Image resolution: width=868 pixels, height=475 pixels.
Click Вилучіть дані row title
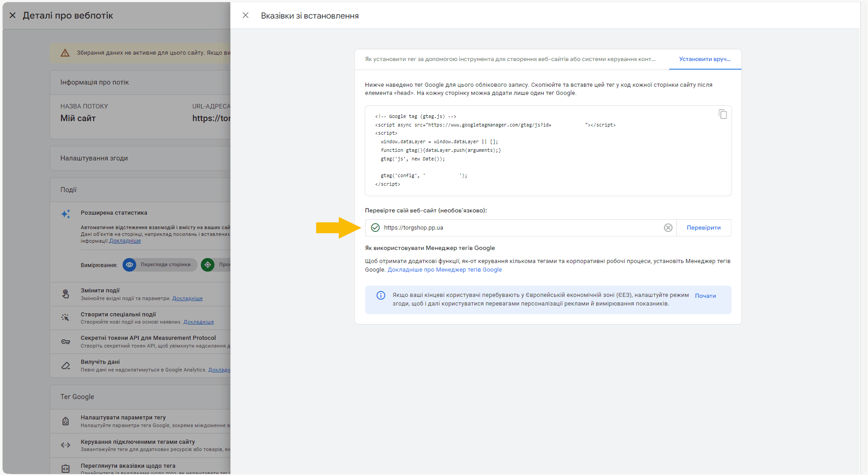tap(100, 362)
